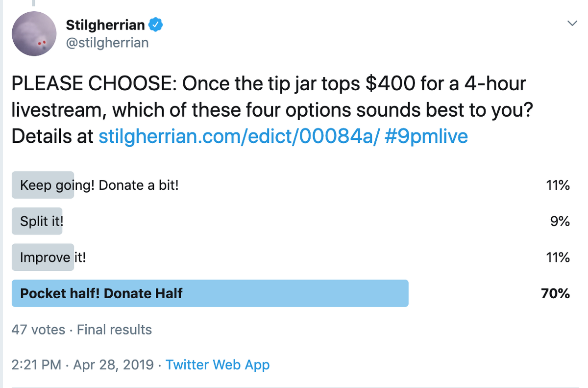Viewport: 588px width, 388px height.
Task: Click the blue verified badge icon
Action: tap(156, 24)
